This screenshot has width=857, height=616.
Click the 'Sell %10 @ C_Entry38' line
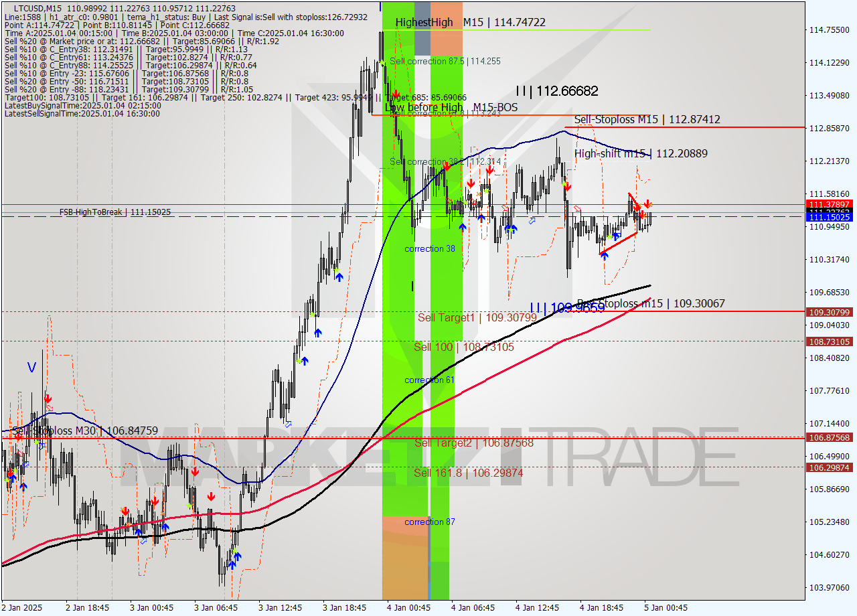click(126, 49)
